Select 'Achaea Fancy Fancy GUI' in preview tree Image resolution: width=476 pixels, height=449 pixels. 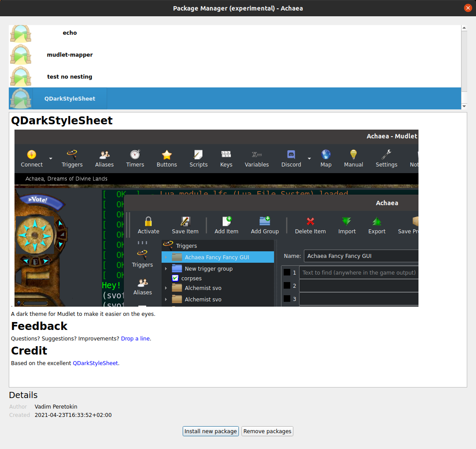tap(218, 257)
